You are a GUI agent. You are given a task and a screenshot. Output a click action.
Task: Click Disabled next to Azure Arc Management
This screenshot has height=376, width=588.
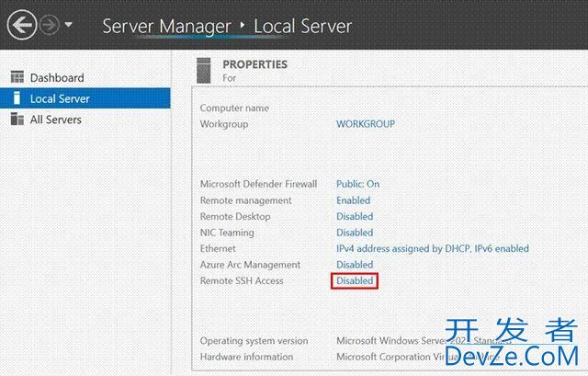[x=355, y=265]
